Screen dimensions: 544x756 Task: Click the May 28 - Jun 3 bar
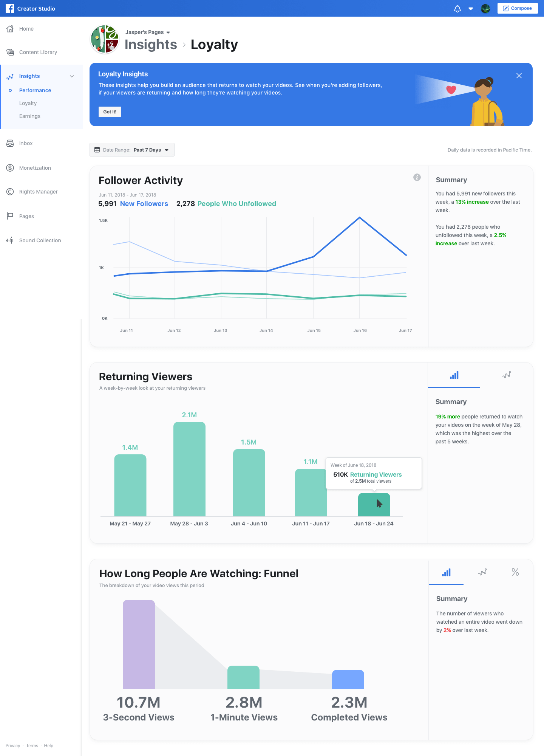(189, 469)
